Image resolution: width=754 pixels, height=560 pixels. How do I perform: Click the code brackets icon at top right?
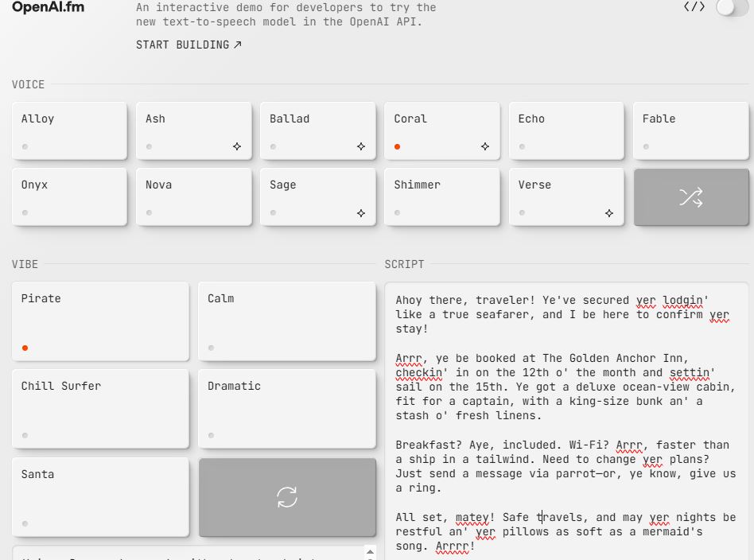[x=694, y=7]
